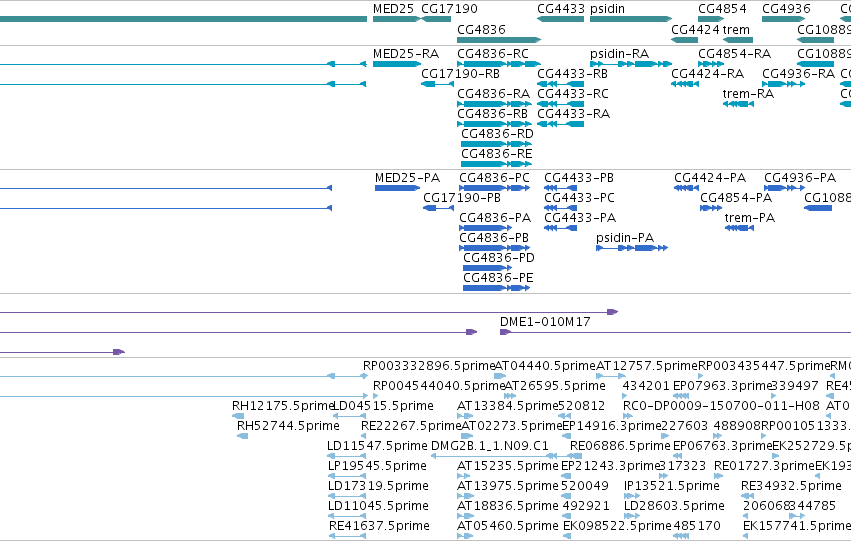Open EST LD11547.5prime
This screenshot has width=851, height=541.
pyautogui.click(x=377, y=446)
